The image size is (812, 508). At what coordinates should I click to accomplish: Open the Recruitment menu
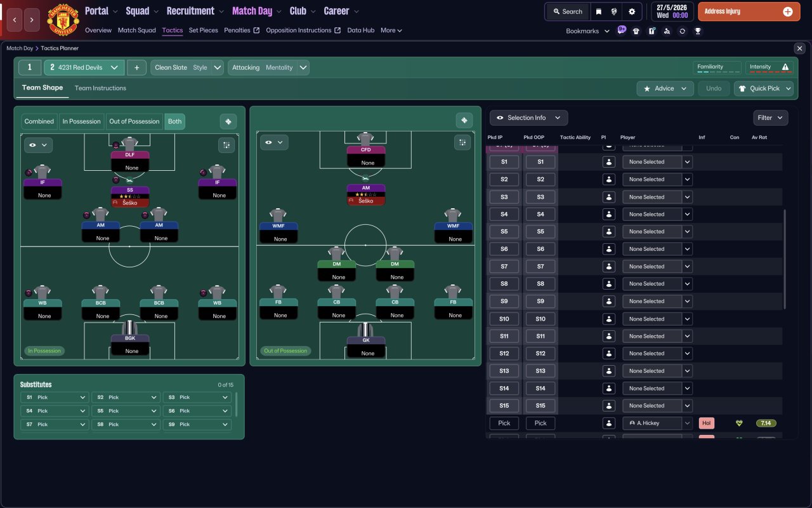click(x=195, y=11)
